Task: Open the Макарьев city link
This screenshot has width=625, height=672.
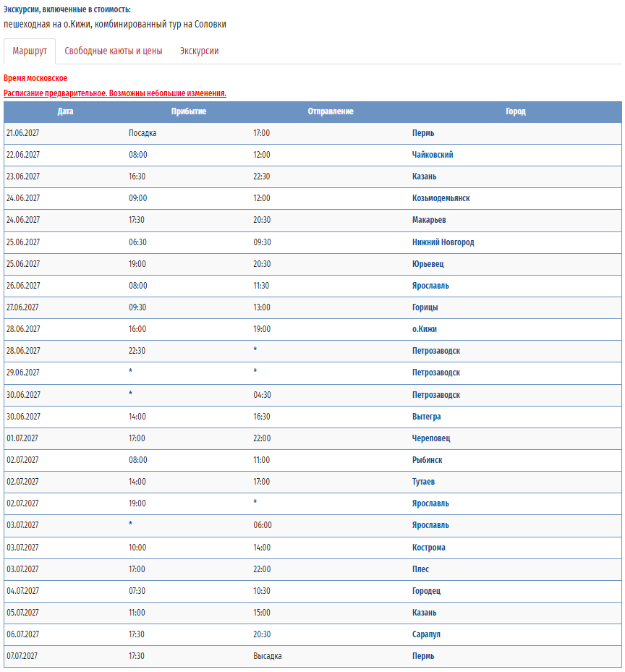Action: click(x=429, y=220)
